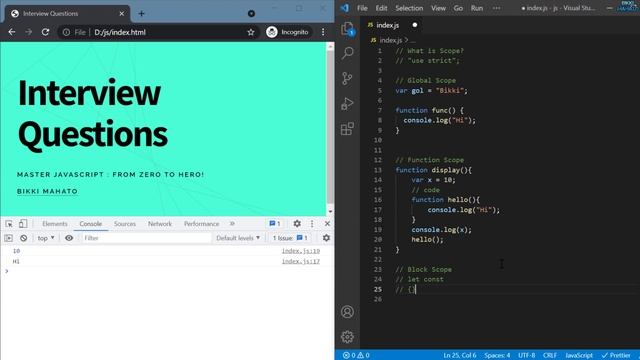The width and height of the screenshot is (640, 360).
Task: Click the 1 Issue button in console
Action: pos(290,238)
